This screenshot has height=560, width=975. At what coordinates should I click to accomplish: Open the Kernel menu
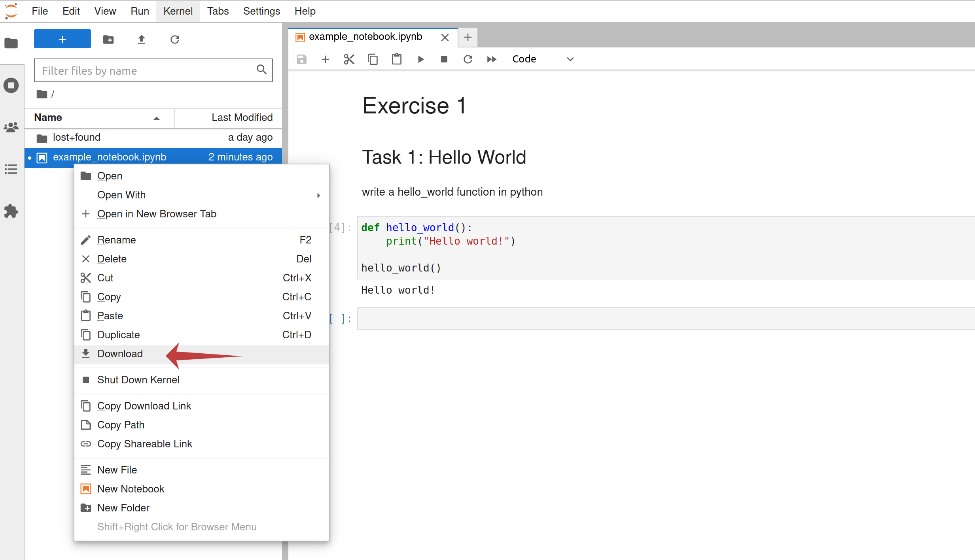pos(178,11)
